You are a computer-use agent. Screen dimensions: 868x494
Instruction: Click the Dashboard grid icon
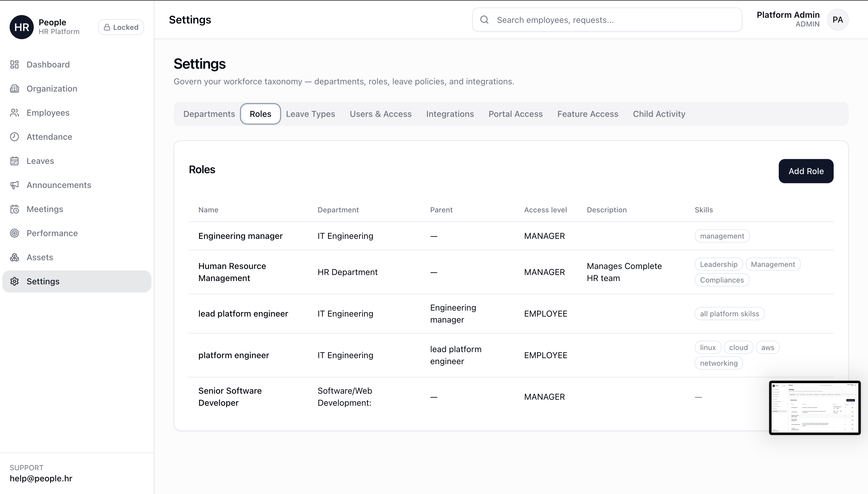coord(14,64)
